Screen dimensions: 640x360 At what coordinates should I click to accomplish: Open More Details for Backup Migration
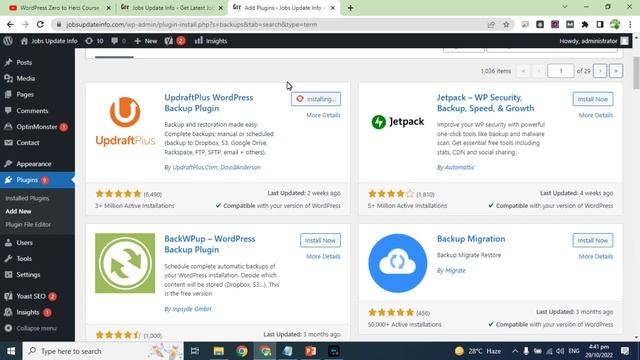point(596,256)
